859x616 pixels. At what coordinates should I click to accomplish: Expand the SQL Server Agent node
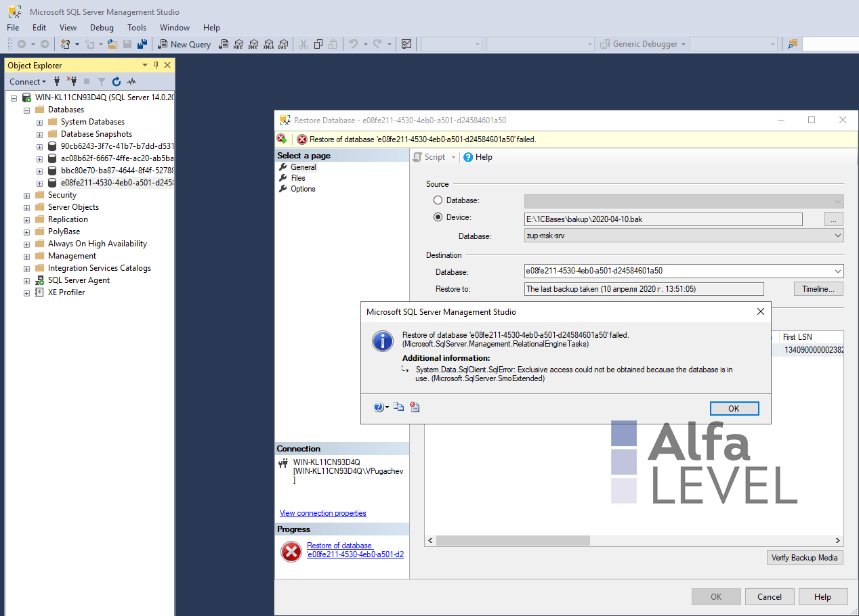click(26, 280)
